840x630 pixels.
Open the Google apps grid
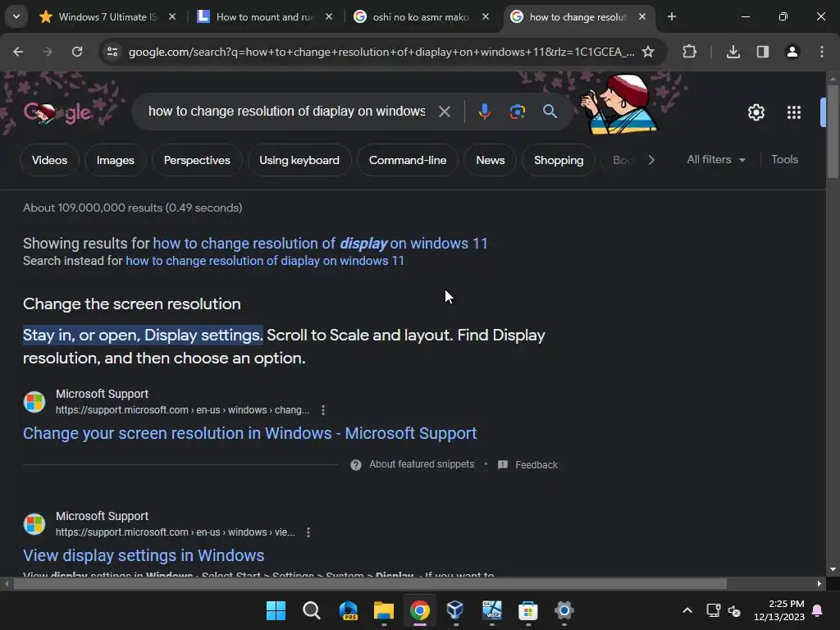(x=794, y=112)
